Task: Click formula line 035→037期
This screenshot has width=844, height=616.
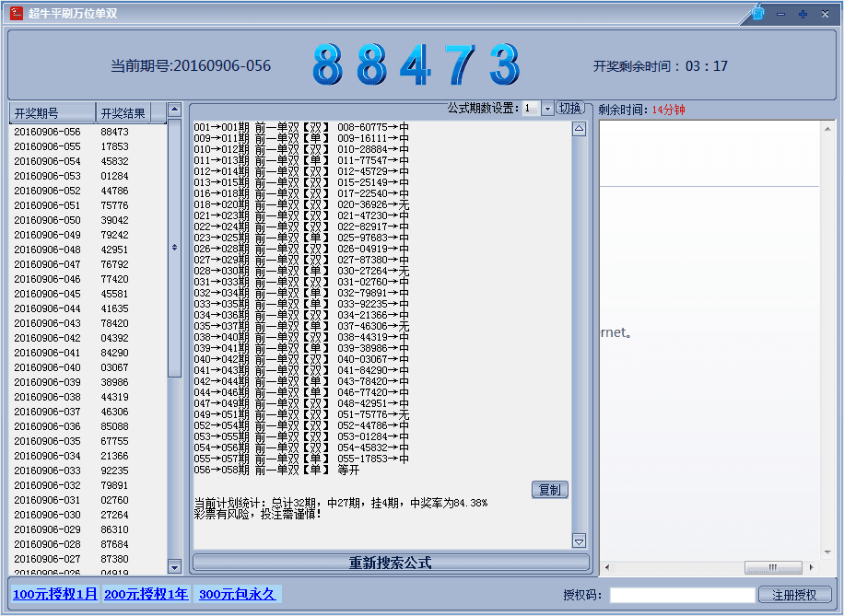Action: pyautogui.click(x=301, y=326)
